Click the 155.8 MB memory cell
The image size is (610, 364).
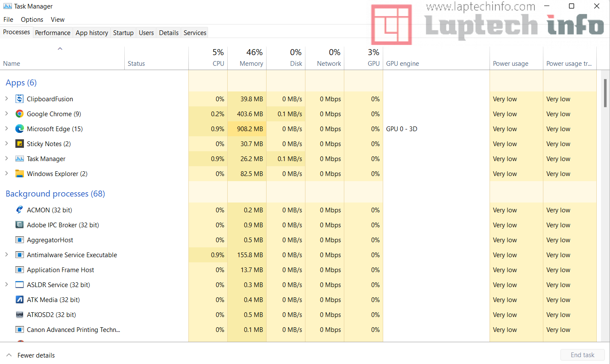point(247,255)
